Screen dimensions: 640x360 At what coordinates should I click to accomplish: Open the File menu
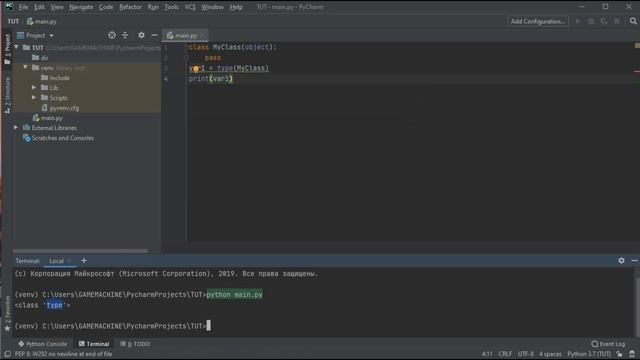(23, 7)
